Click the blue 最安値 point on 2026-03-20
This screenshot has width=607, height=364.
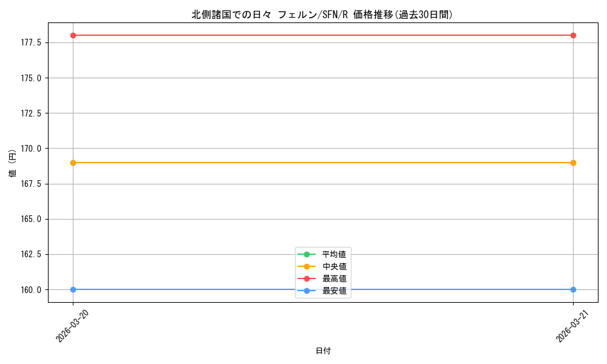coord(73,289)
